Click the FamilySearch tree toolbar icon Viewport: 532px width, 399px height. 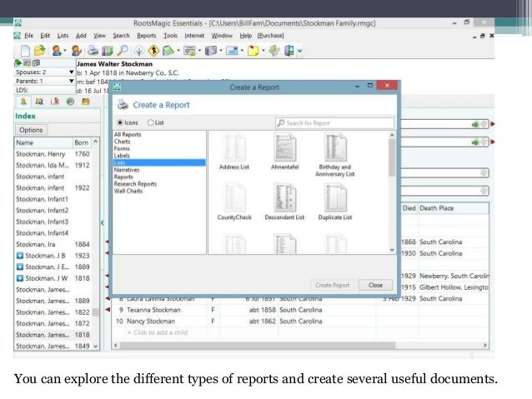pyautogui.click(x=138, y=51)
